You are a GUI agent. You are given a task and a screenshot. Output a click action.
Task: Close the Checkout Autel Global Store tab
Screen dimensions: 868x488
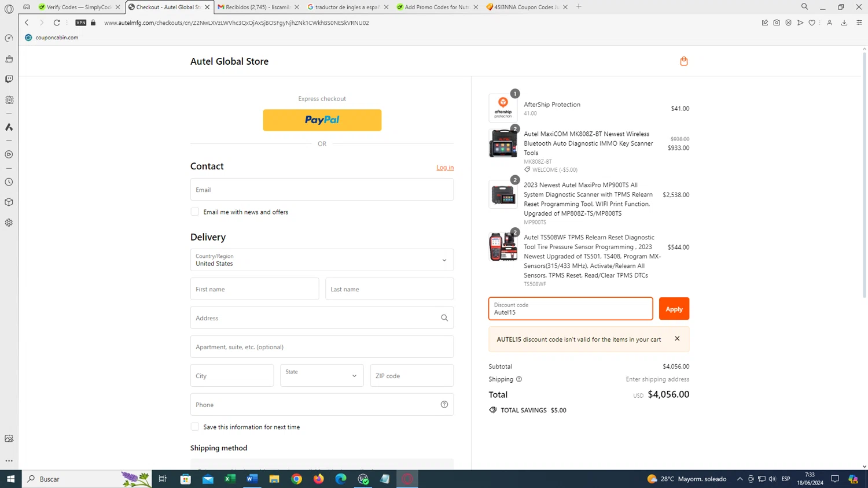click(207, 7)
